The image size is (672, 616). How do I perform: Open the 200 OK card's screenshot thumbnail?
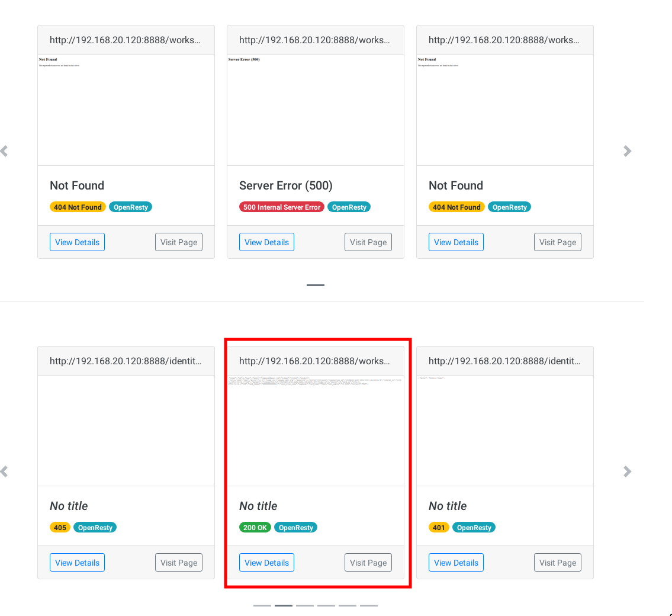point(316,431)
